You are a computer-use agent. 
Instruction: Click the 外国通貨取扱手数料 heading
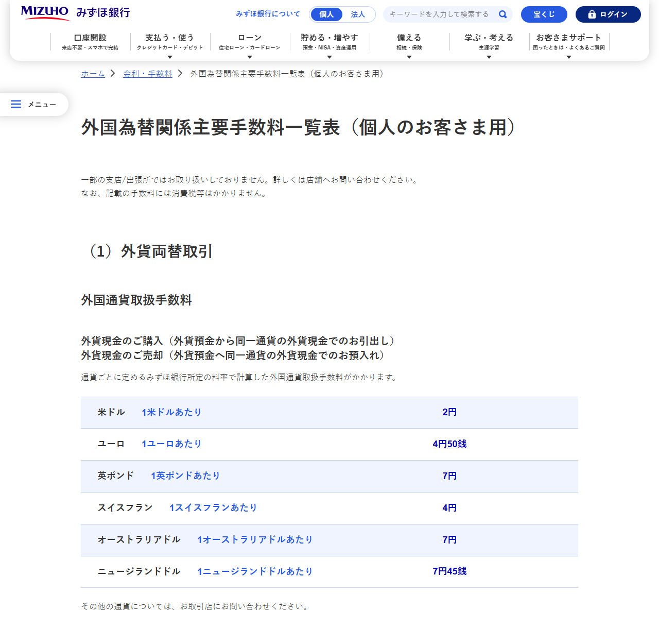click(136, 300)
